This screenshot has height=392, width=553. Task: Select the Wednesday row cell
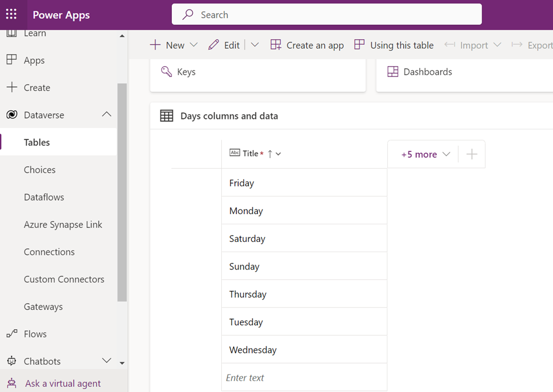pos(304,350)
